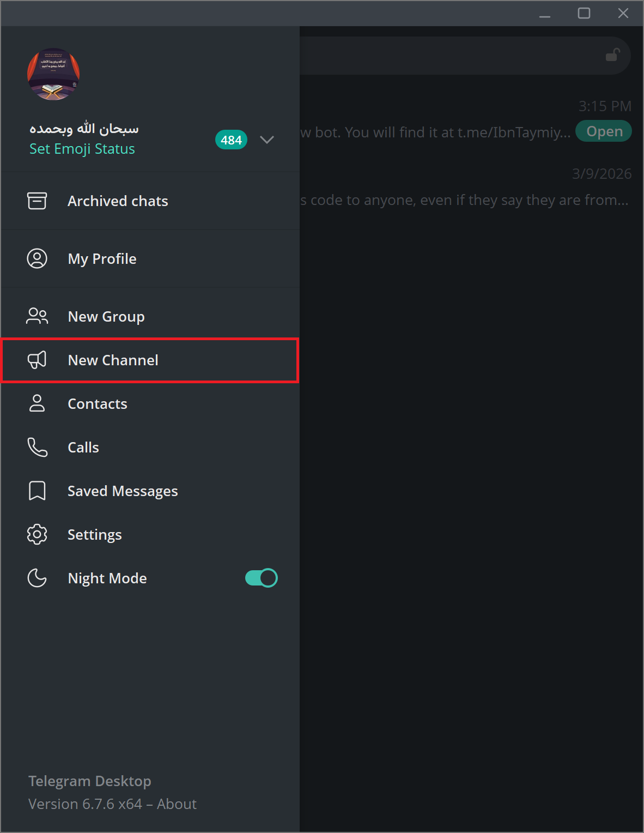Toggle the Night Mode switch off
Image resolution: width=644 pixels, height=833 pixels.
[x=262, y=578]
